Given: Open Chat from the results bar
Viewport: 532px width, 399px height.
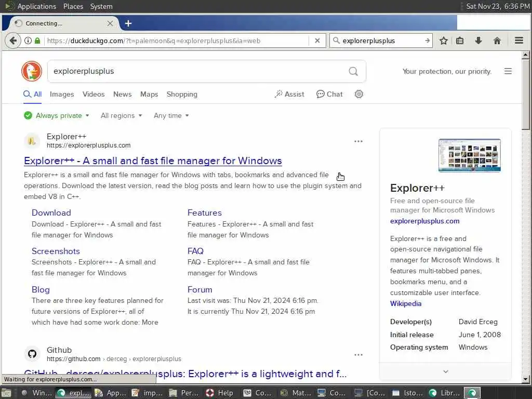Looking at the screenshot, I should click(x=329, y=94).
